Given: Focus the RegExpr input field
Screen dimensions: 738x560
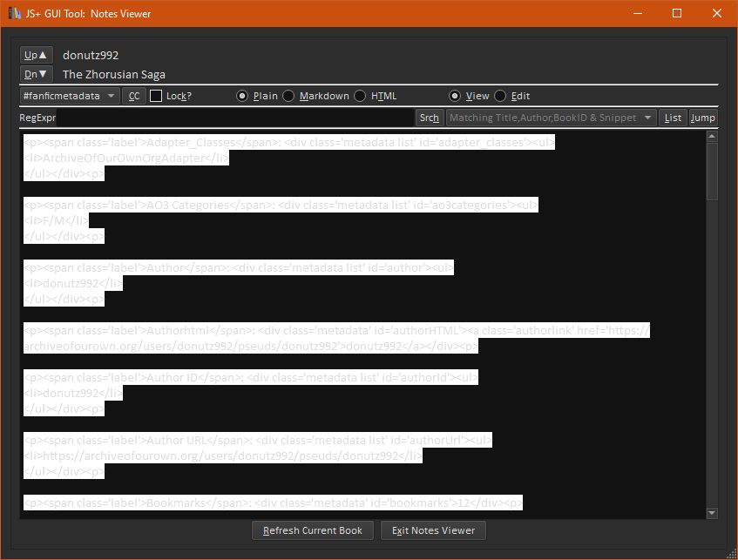Looking at the screenshot, I should 235,118.
